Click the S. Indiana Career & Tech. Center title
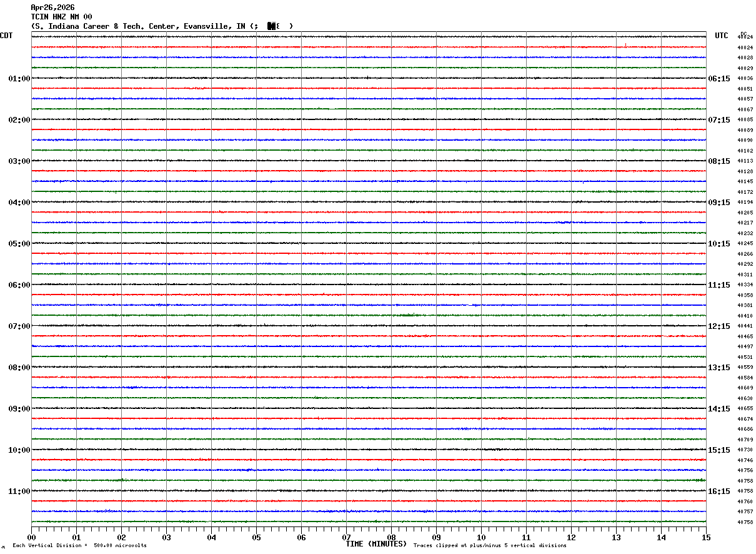The height and width of the screenshot is (554, 756). [161, 26]
